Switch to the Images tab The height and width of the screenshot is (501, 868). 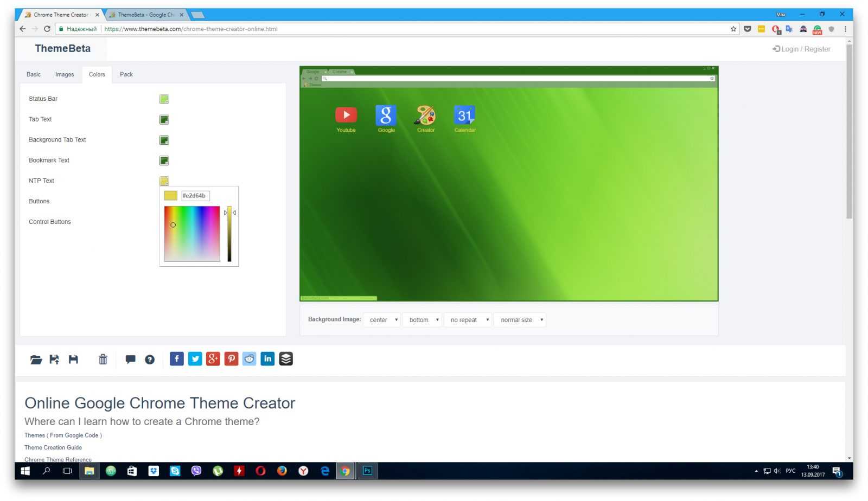coord(65,74)
